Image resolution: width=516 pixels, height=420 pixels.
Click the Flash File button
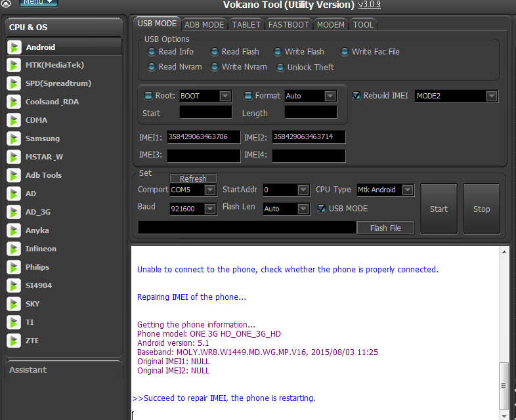[x=385, y=228]
